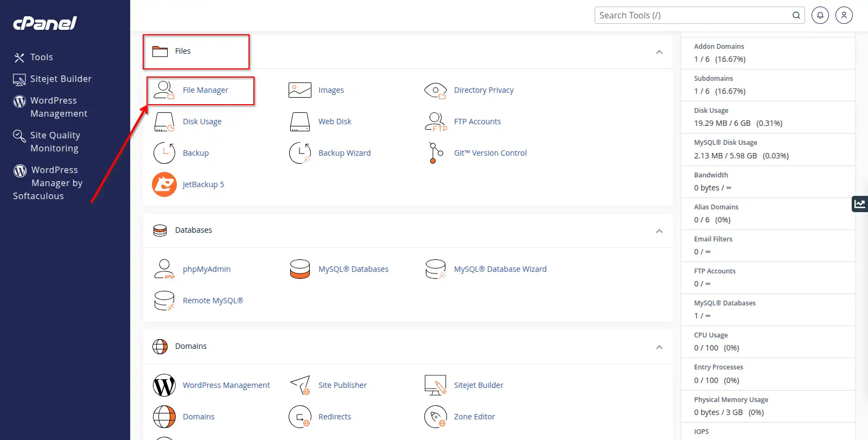Click the Files section heading
Image resolution: width=868 pixels, height=440 pixels.
(183, 51)
